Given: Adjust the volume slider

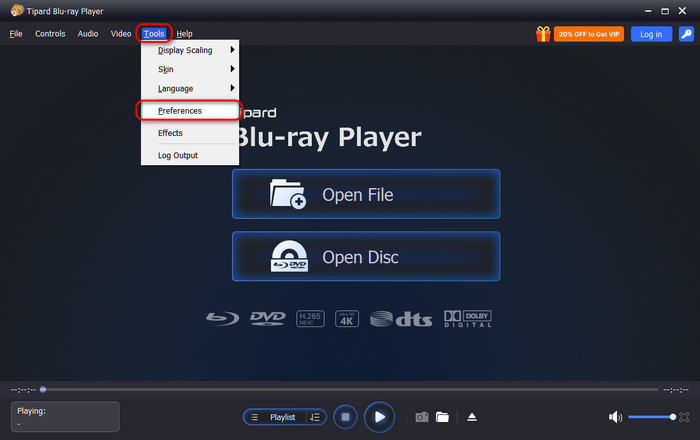Looking at the screenshot, I should point(651,417).
